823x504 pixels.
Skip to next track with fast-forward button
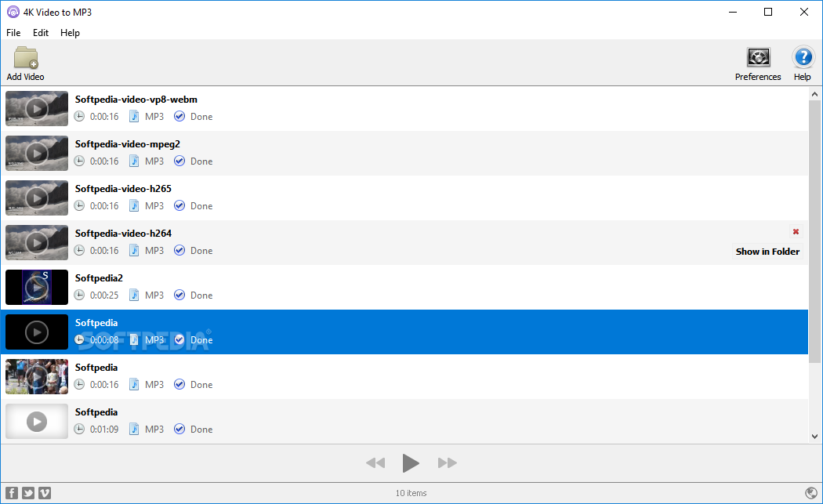coord(448,463)
